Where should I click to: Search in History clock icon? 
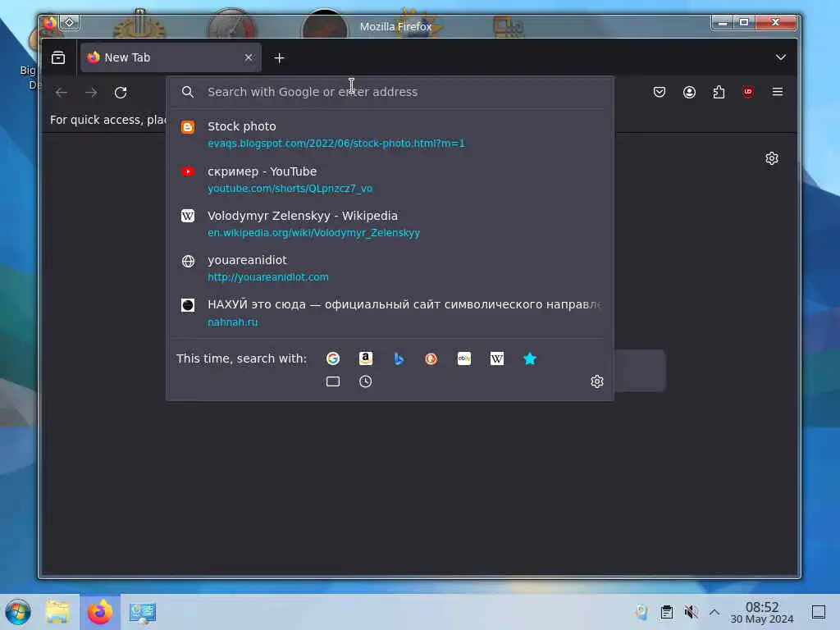pyautogui.click(x=365, y=381)
